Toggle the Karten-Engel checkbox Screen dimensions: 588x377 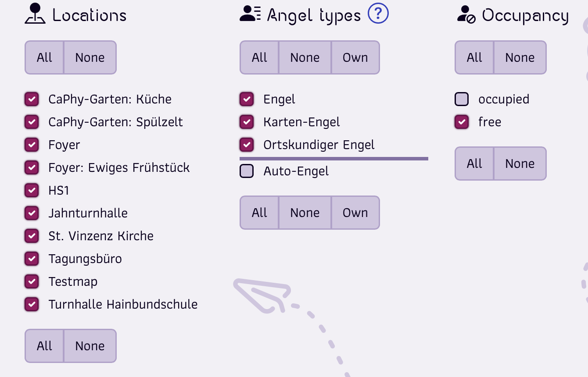click(x=247, y=122)
